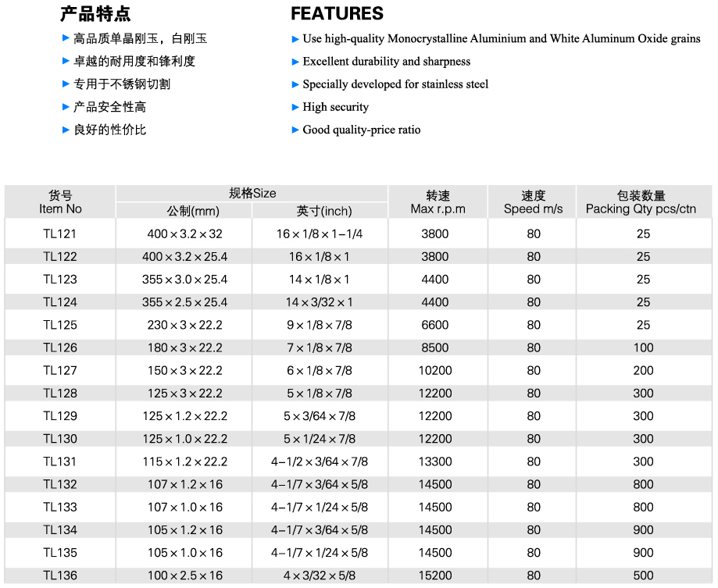The width and height of the screenshot is (718, 588).
Task: Select item number TL123
Action: (x=60, y=280)
